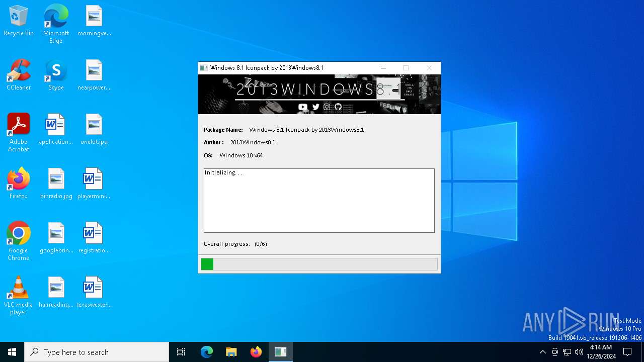This screenshot has height=362, width=644.
Task: Open VLC media player shortcut
Action: pyautogui.click(x=19, y=296)
